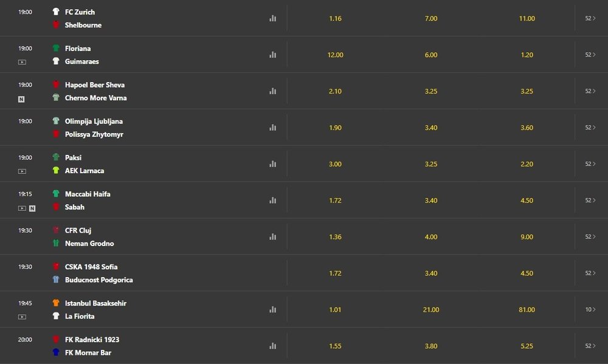Click live stream icon for Istanbul Basaksehir match

coord(22,317)
